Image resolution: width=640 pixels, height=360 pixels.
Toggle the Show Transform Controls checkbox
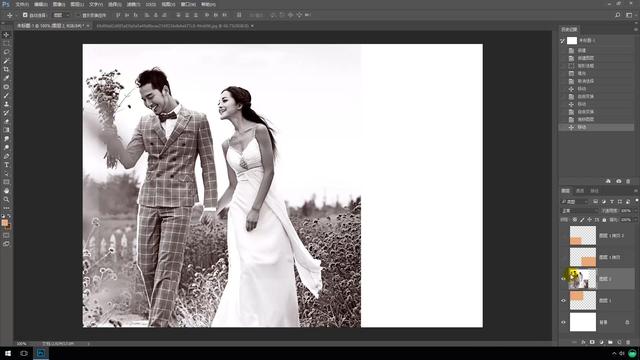point(79,15)
